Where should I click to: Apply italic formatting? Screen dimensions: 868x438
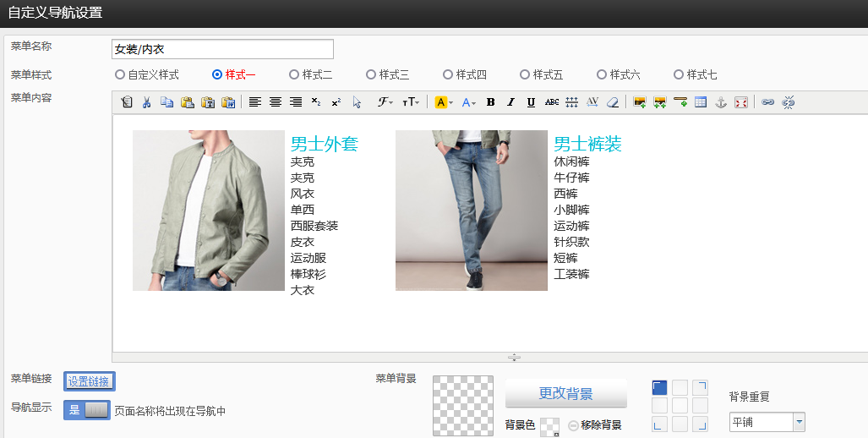coord(510,102)
